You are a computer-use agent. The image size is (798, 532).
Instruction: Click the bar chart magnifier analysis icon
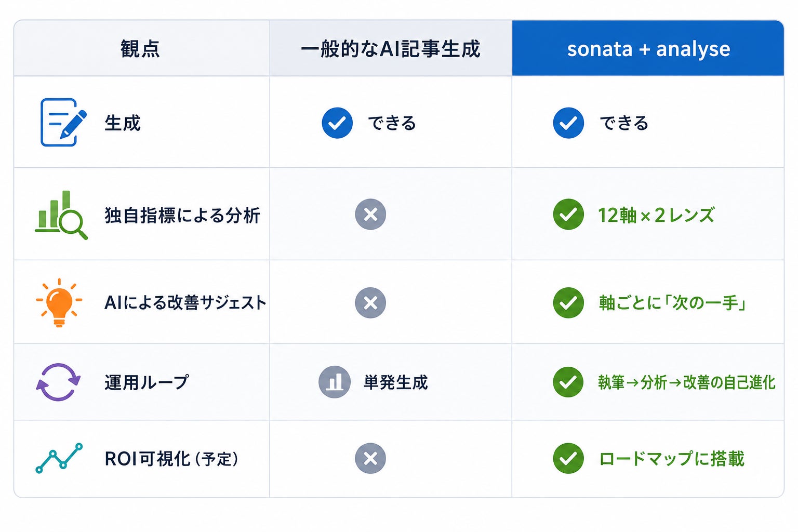tap(61, 215)
